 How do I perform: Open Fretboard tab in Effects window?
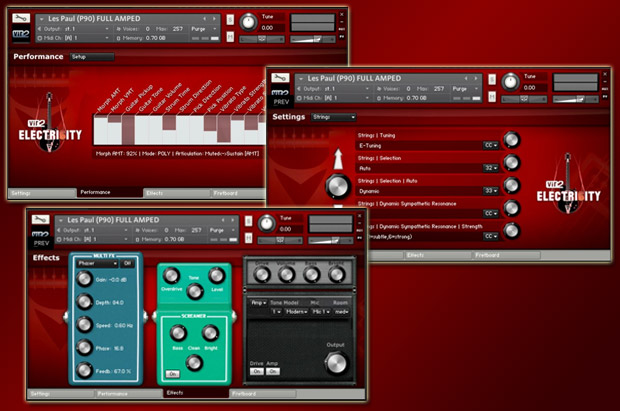(263, 394)
